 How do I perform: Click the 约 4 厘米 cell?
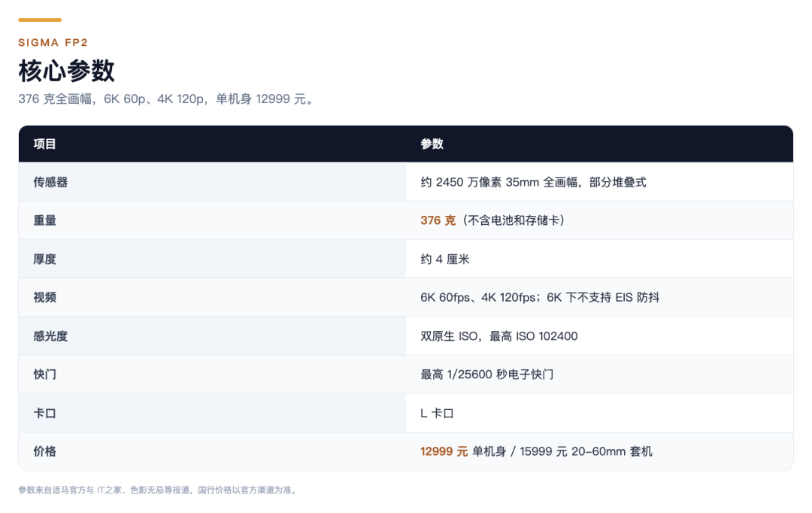(445, 259)
